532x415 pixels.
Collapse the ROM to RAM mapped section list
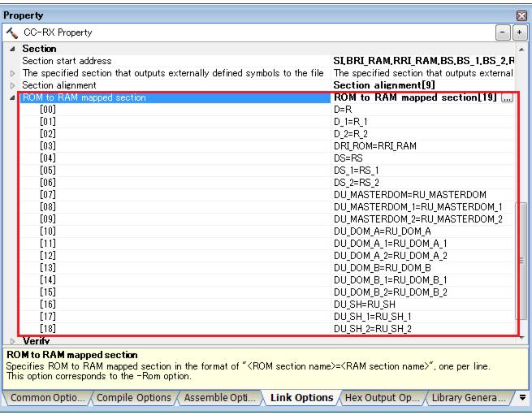11,97
